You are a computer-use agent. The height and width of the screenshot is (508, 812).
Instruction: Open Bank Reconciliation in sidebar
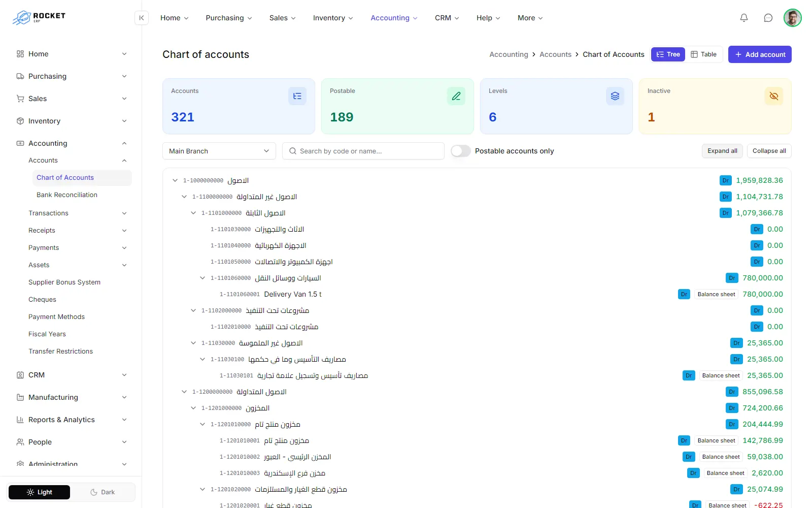(x=67, y=195)
